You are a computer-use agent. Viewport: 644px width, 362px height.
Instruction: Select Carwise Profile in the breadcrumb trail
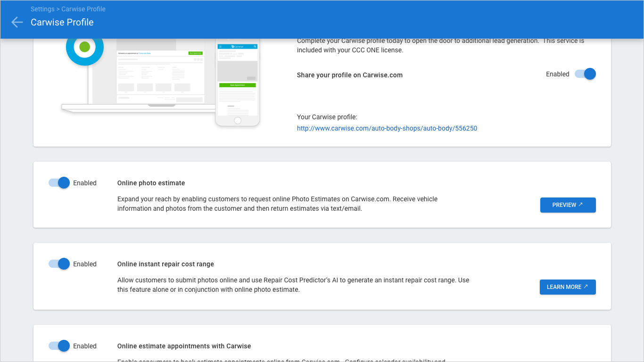pyautogui.click(x=83, y=9)
